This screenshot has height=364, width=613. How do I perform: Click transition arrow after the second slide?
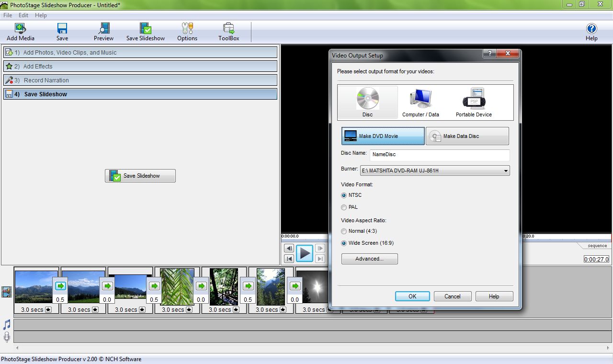pyautogui.click(x=107, y=286)
